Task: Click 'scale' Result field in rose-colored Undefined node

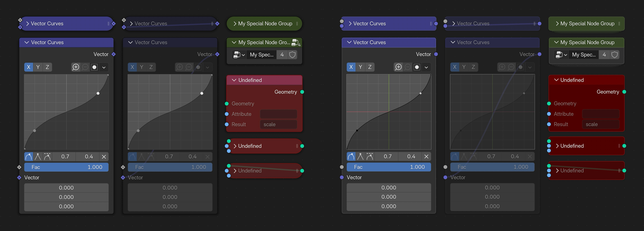Action: tap(278, 124)
